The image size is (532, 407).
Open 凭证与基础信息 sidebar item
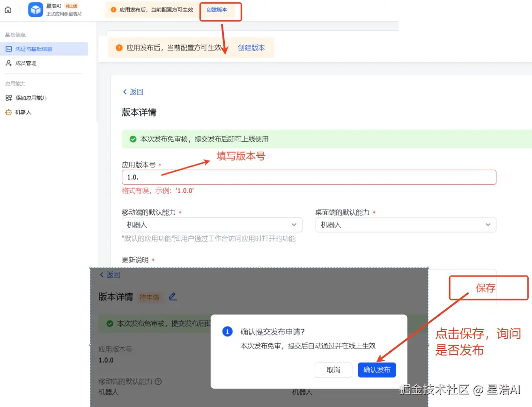[x=44, y=49]
